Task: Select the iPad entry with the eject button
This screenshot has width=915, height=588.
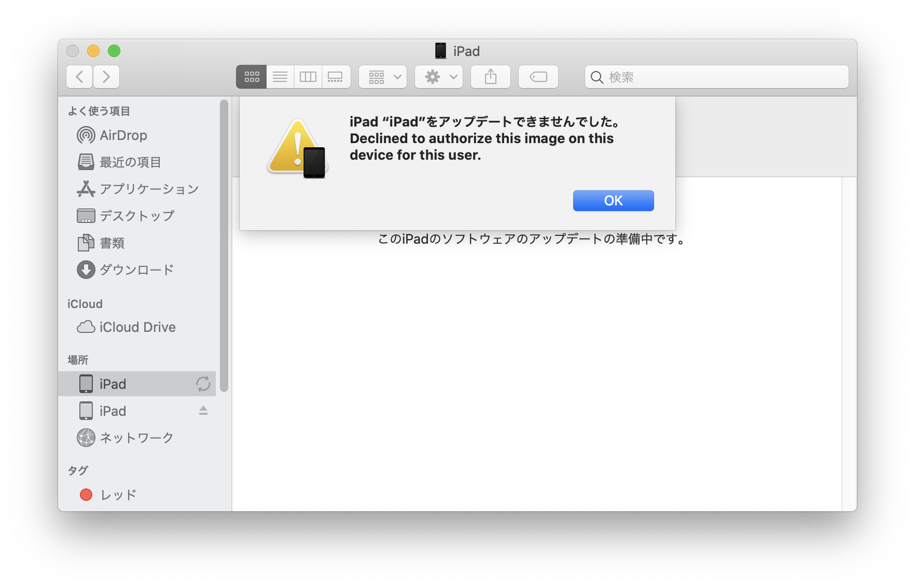Action: click(137, 411)
